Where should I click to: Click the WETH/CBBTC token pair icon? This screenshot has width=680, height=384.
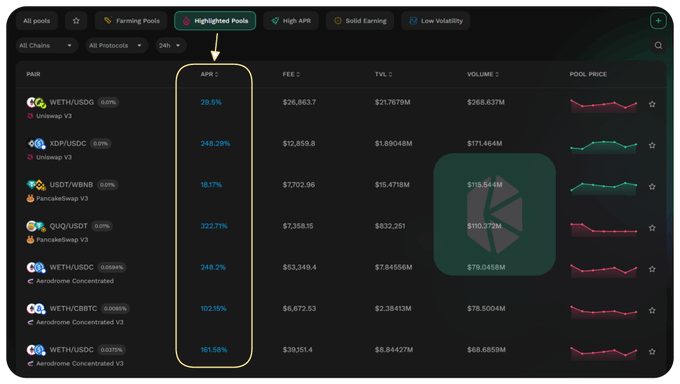click(x=36, y=309)
